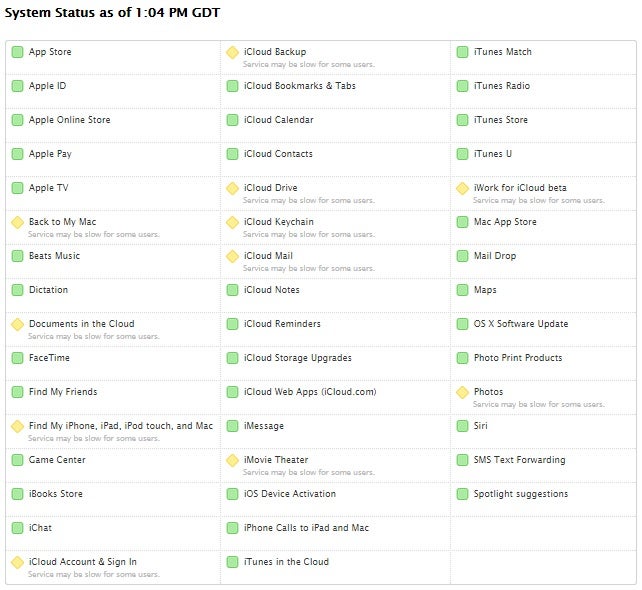The height and width of the screenshot is (590, 642).
Task: Click the iPhone Calls to iPad and Mac label
Action: 306,528
